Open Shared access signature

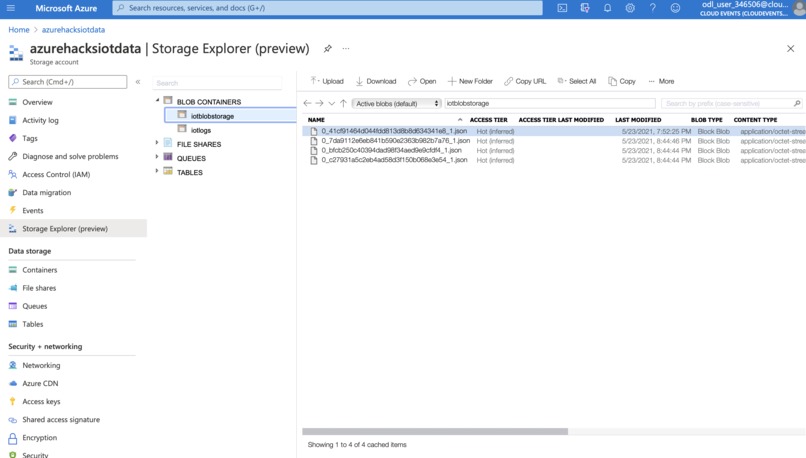(x=61, y=419)
